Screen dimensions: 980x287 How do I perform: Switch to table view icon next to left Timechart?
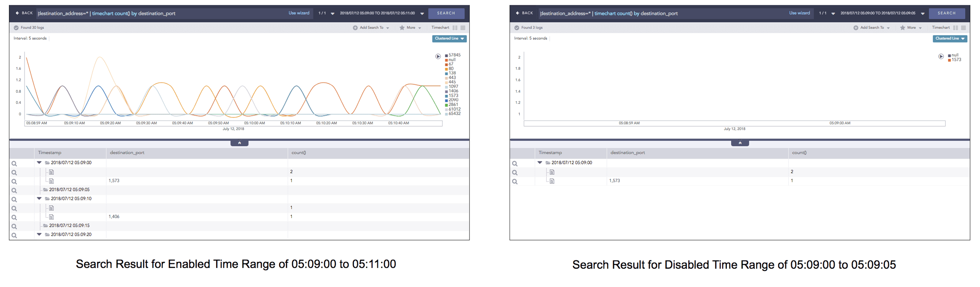pyautogui.click(x=463, y=28)
